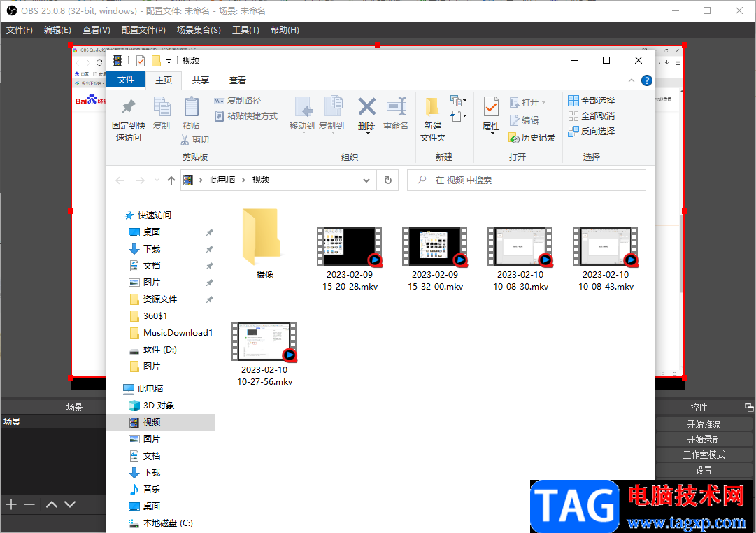The width and height of the screenshot is (756, 533).
Task: Click the quick-access properties checkmark in title bar
Action: coord(141,61)
